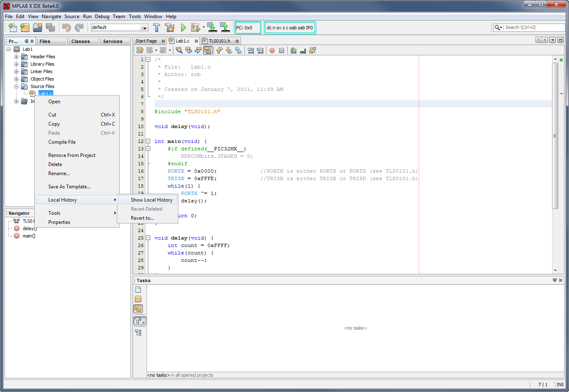Open the default configuration dropdown
Viewport: 569px width, 392px height.
coord(144,28)
